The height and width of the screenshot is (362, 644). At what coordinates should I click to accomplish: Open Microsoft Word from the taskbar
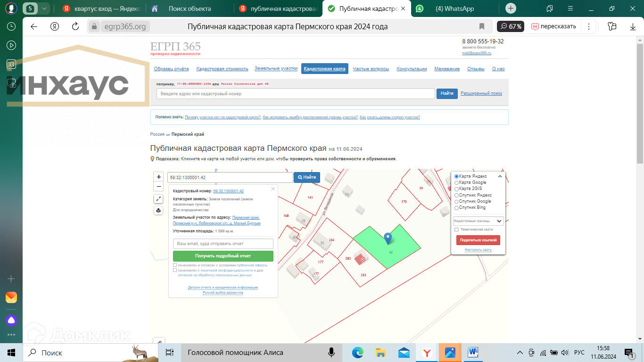click(x=473, y=352)
